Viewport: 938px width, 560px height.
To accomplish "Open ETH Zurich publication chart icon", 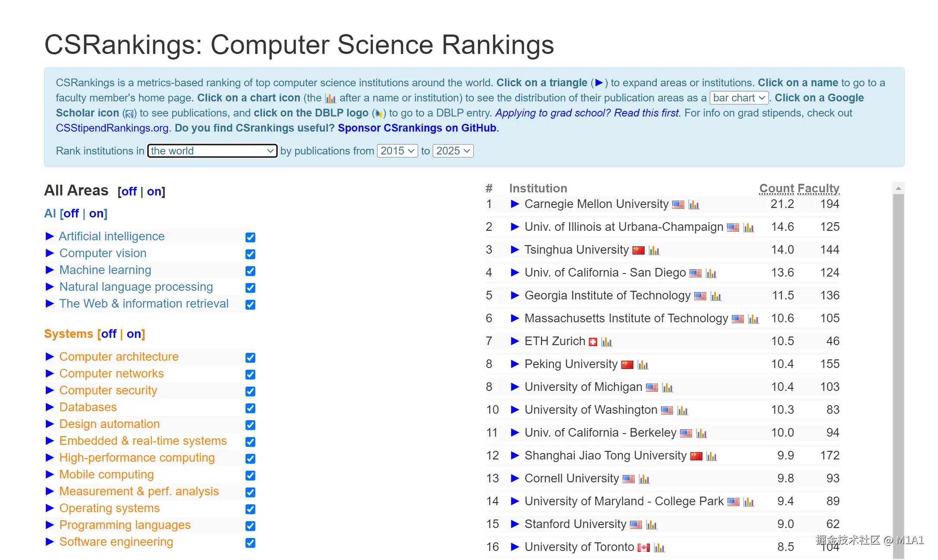I will 606,342.
